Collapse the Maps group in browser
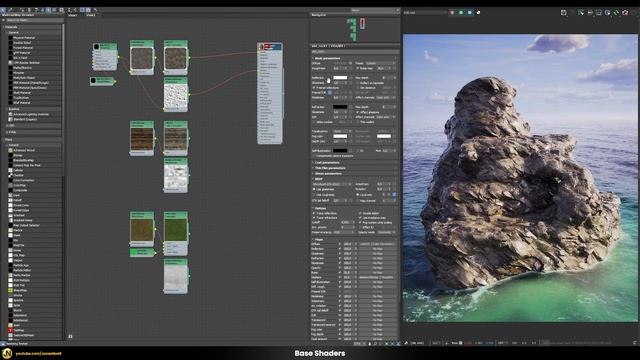640x360 pixels. click(x=9, y=140)
